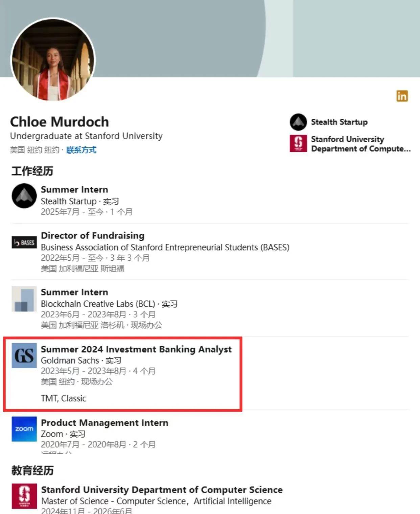Click the 工作经历 section heading
This screenshot has height=514, width=420.
point(32,171)
